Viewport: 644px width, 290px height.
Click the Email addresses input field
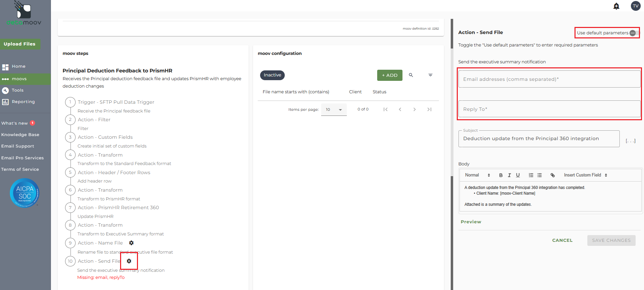(x=549, y=79)
